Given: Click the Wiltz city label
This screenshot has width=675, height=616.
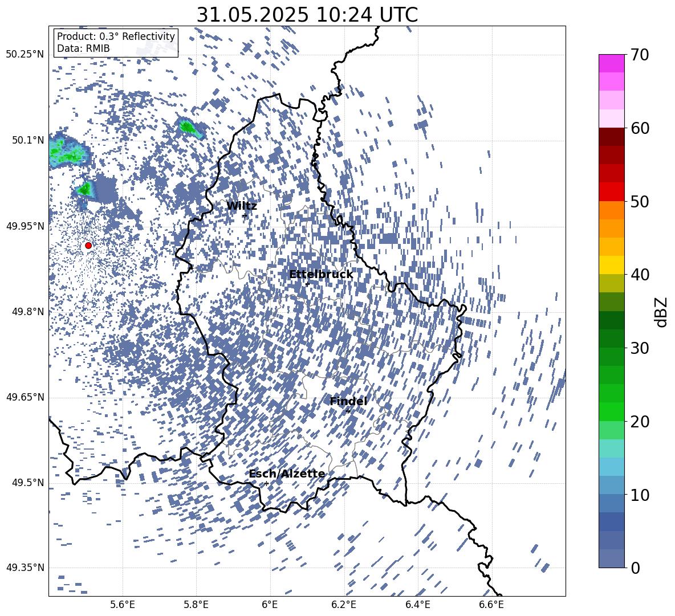Looking at the screenshot, I should pos(242,206).
